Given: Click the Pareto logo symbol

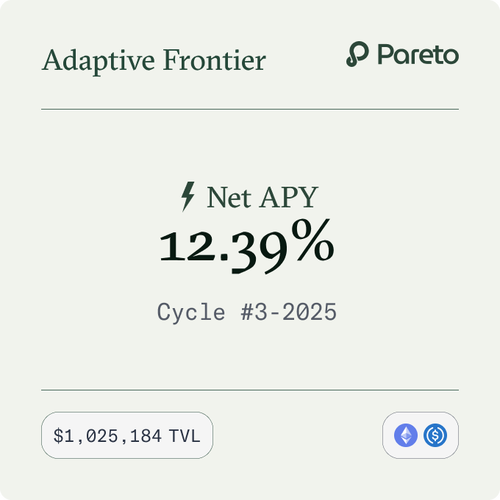Looking at the screenshot, I should [357, 54].
